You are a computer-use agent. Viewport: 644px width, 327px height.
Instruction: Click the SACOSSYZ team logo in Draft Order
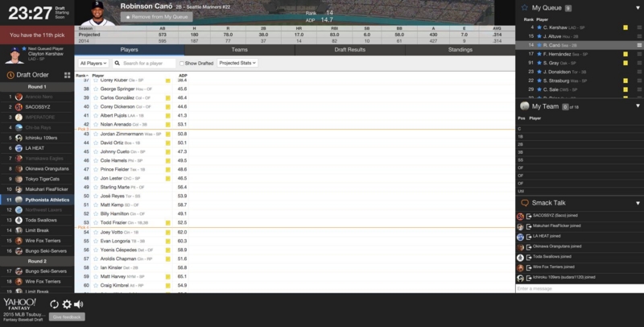point(19,107)
